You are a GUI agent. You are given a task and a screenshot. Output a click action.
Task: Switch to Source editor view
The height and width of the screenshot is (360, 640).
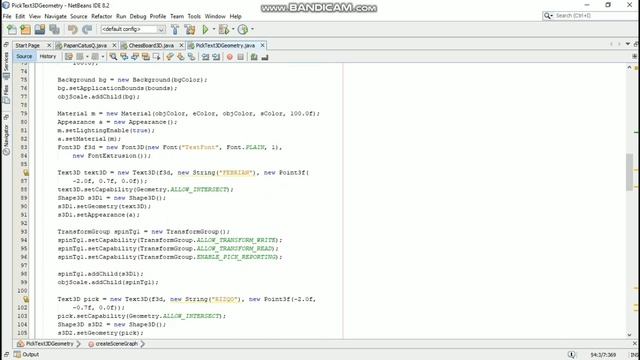(x=24, y=57)
